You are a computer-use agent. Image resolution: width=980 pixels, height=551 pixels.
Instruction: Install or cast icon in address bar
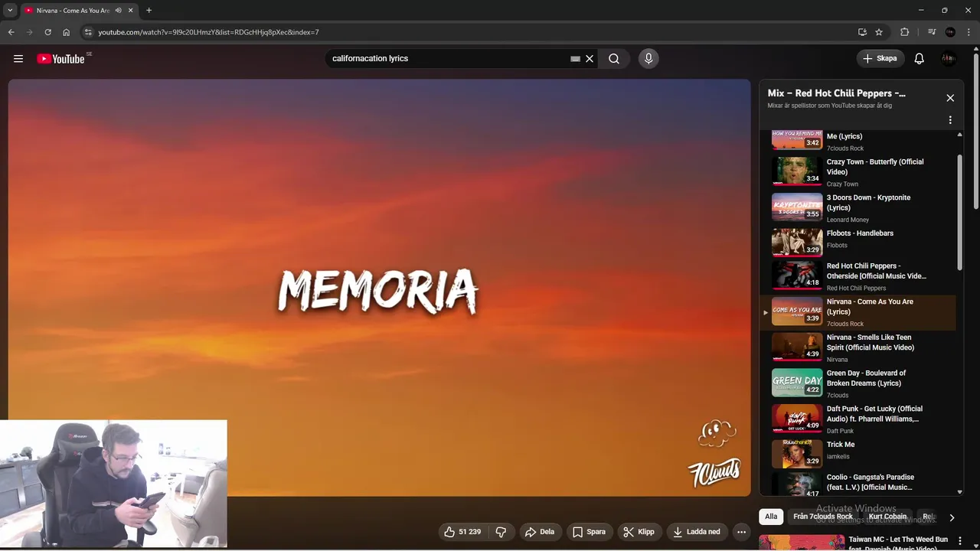tap(862, 32)
